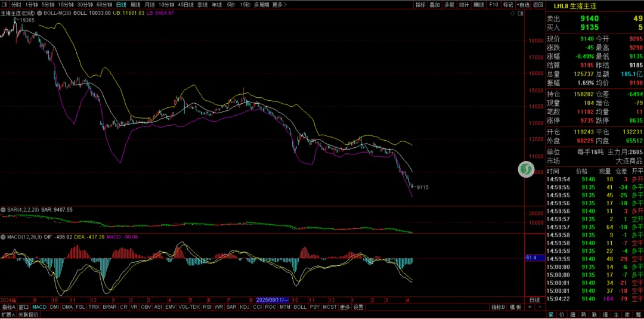Click the 叠加 overlay button

pos(435,5)
